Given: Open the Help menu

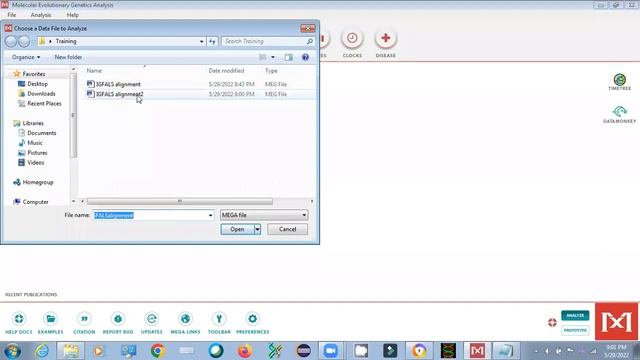Looking at the screenshot, I should [x=72, y=15].
